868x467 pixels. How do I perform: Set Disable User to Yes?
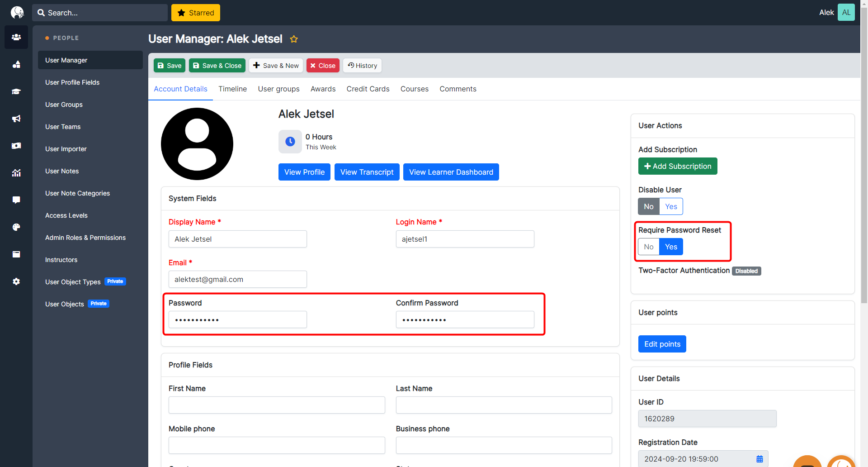pos(671,206)
